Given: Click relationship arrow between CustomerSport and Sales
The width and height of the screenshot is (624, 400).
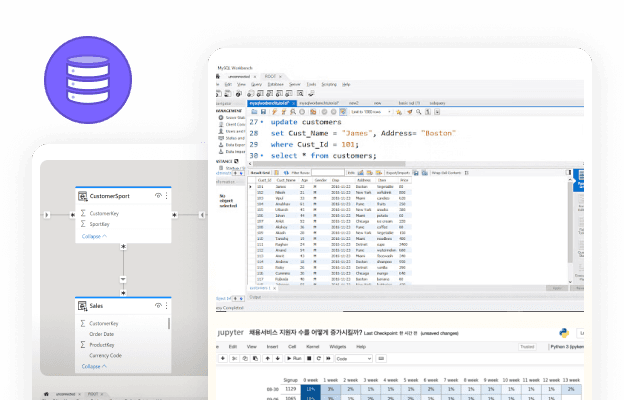Looking at the screenshot, I should click(123, 279).
